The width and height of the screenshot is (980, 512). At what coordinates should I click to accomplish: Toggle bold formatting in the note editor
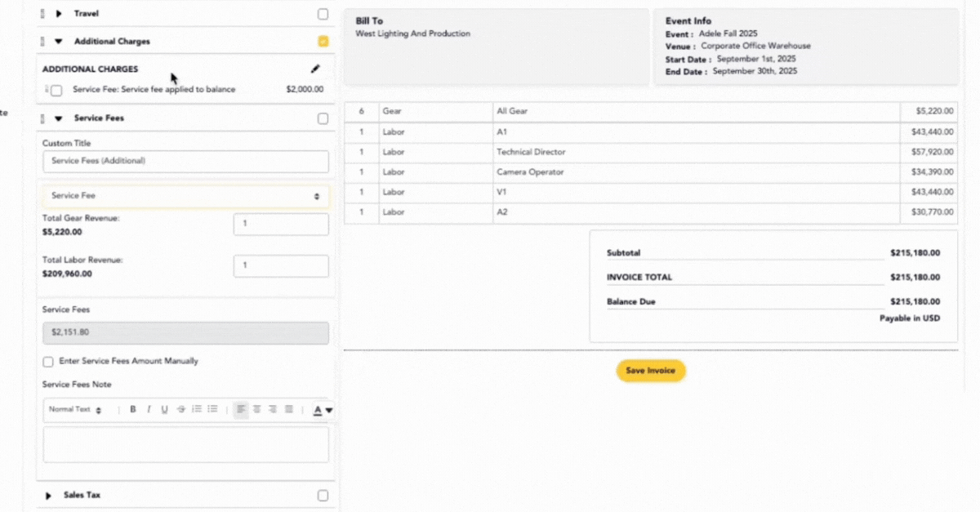tap(133, 409)
